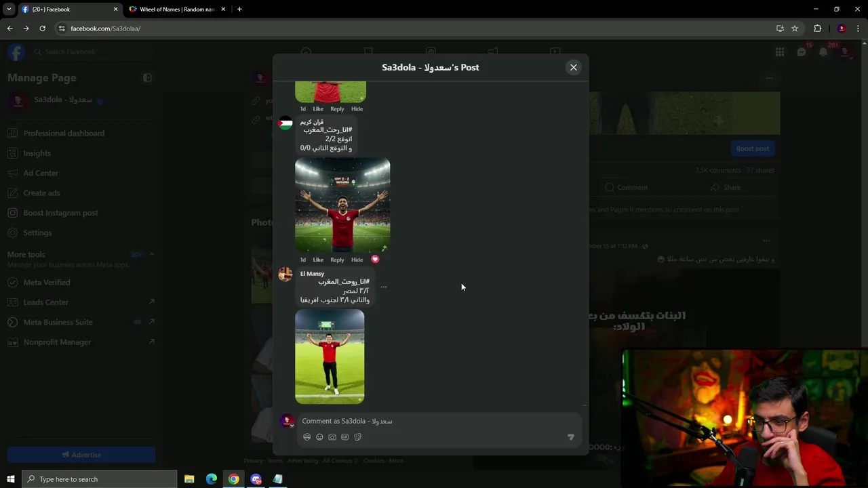Open the three-dot menu of lower background post

tap(766, 241)
